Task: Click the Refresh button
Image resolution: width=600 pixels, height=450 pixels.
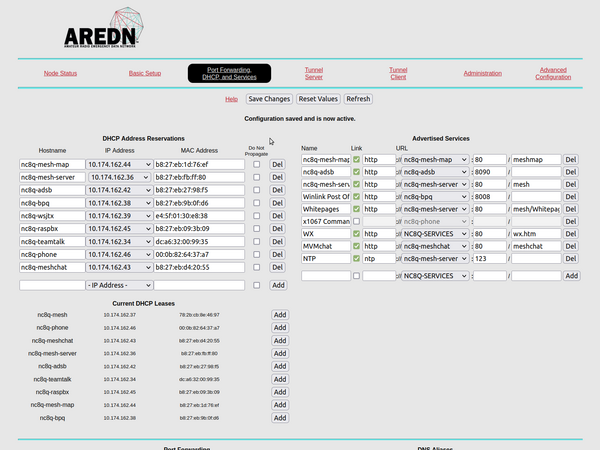Action: click(x=358, y=99)
